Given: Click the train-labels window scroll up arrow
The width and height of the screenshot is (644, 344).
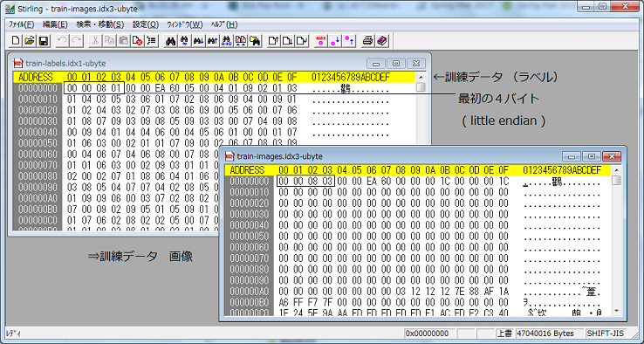Looking at the screenshot, I should click(421, 77).
